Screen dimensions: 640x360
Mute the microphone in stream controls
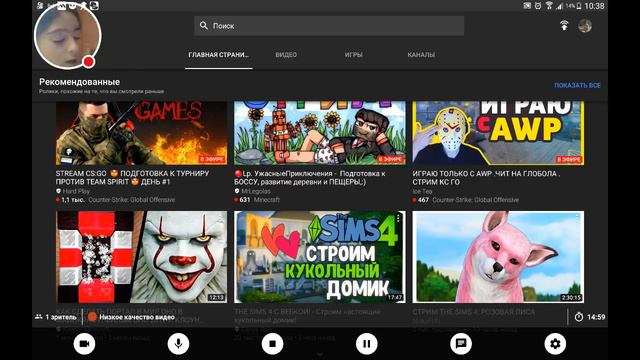178,344
